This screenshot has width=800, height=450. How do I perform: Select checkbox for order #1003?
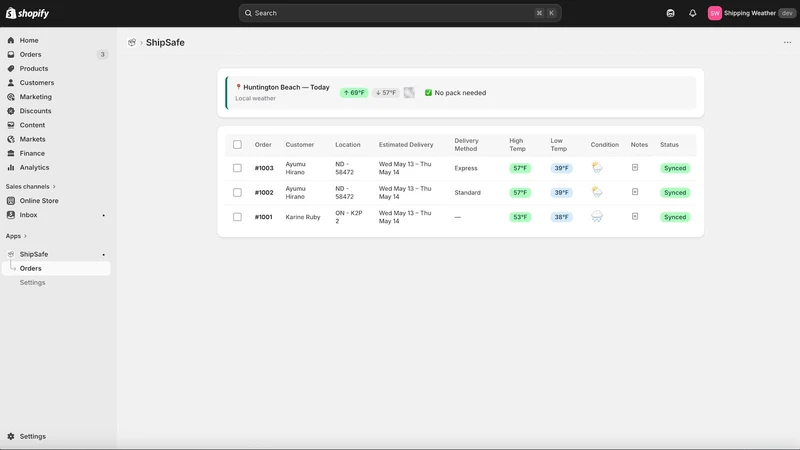(237, 168)
